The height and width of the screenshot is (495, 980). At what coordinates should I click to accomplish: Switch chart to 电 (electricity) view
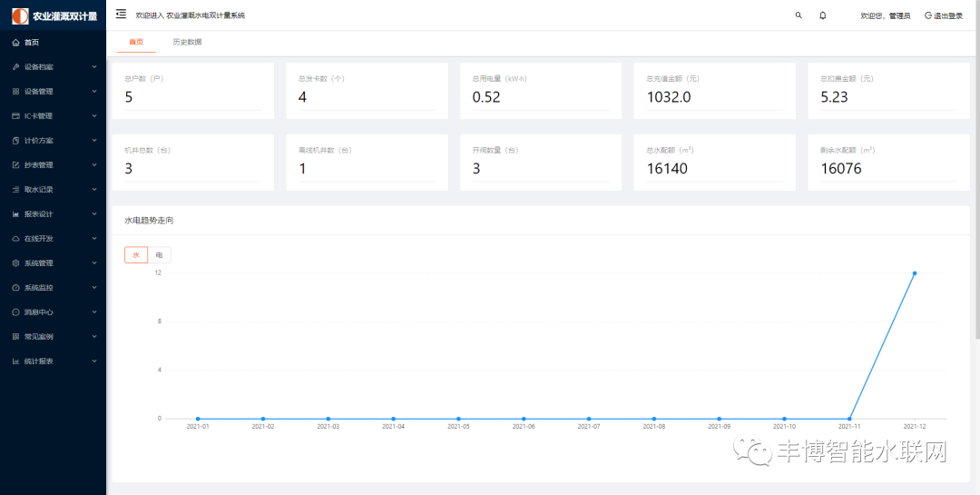coord(159,255)
